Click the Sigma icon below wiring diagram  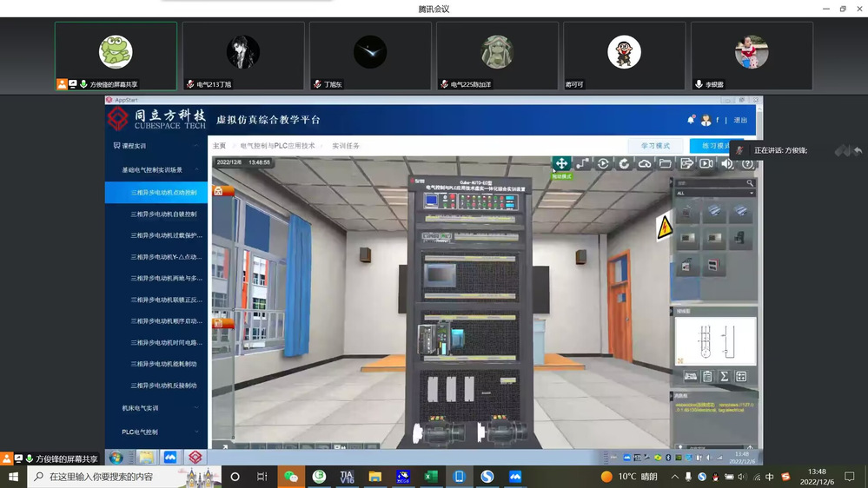tap(724, 376)
